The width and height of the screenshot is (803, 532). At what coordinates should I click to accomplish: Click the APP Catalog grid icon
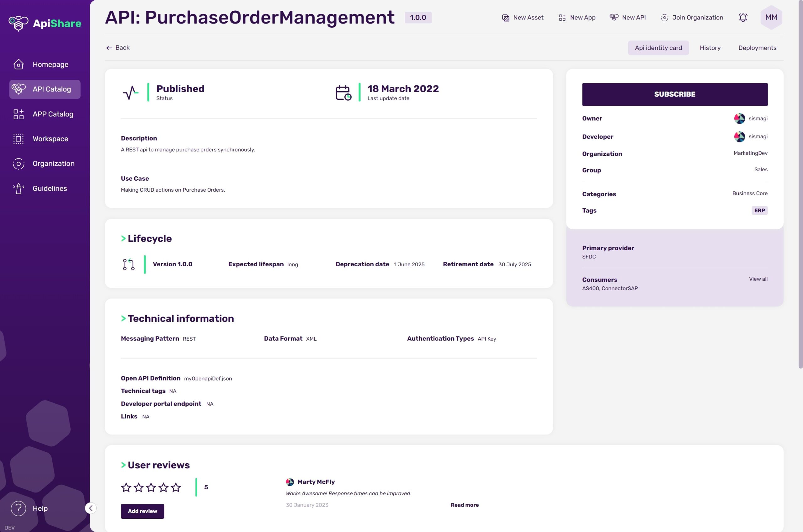19,114
